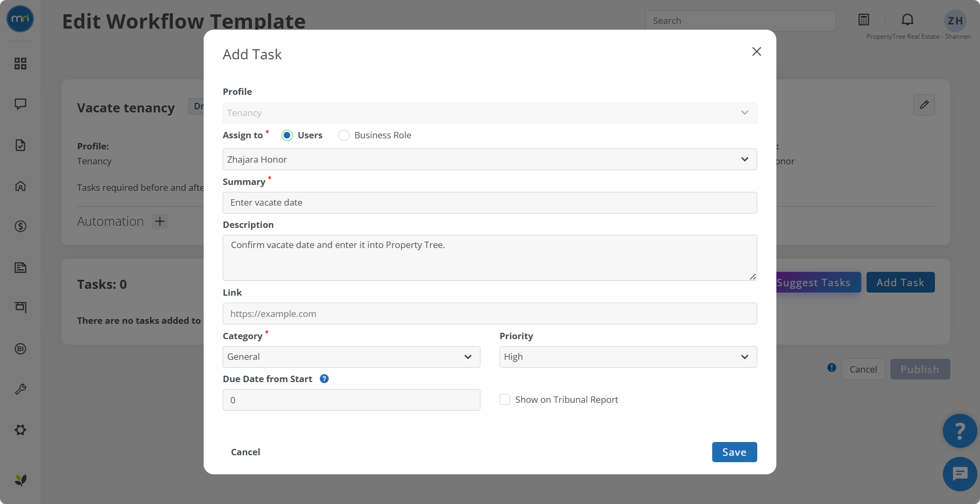Click the Due Date help question icon

coord(325,378)
